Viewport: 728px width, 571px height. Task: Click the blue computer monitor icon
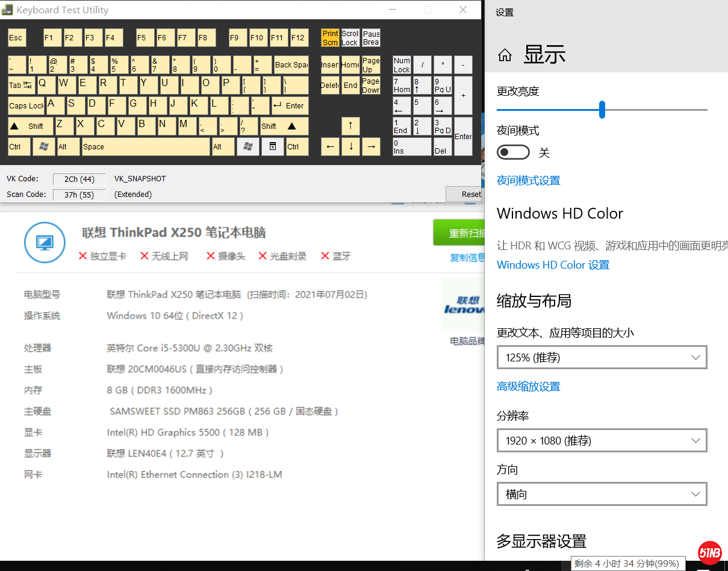tap(45, 243)
